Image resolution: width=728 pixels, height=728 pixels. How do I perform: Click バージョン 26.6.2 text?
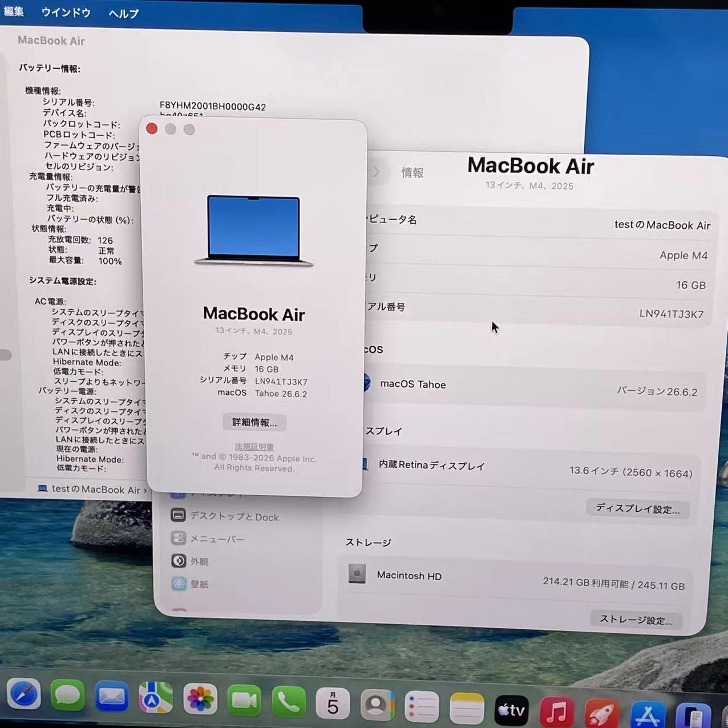[657, 391]
